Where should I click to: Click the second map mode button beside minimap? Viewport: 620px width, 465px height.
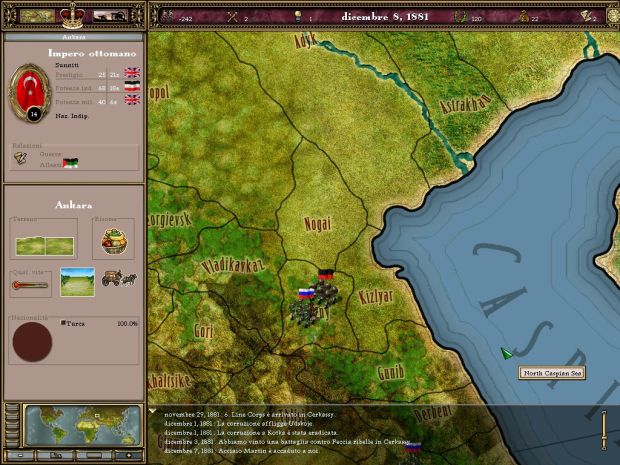pyautogui.click(x=12, y=417)
